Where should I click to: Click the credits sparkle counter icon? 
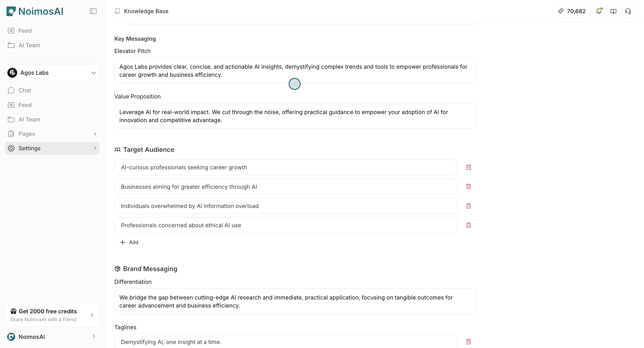coord(561,11)
